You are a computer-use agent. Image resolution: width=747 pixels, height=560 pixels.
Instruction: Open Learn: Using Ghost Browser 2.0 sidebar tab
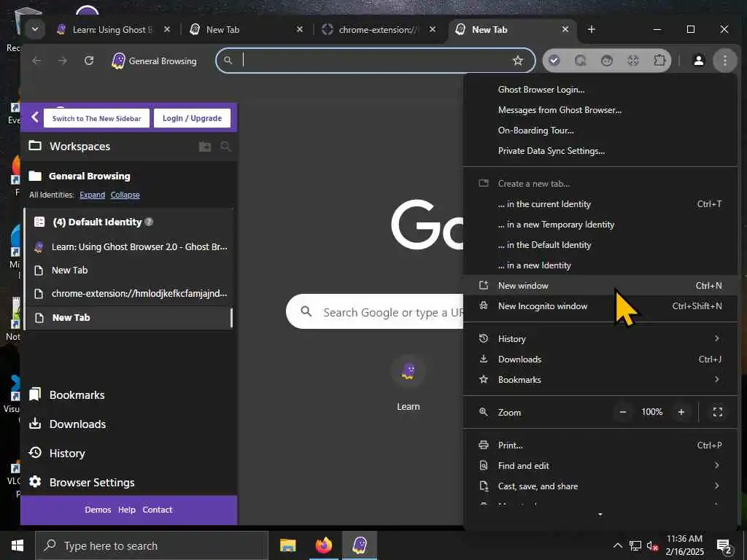(130, 246)
